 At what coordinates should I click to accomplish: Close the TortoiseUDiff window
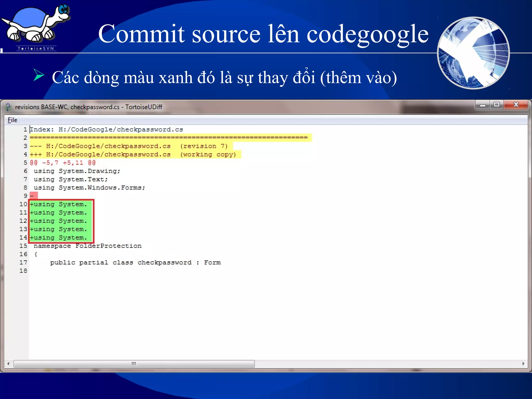pyautogui.click(x=516, y=105)
